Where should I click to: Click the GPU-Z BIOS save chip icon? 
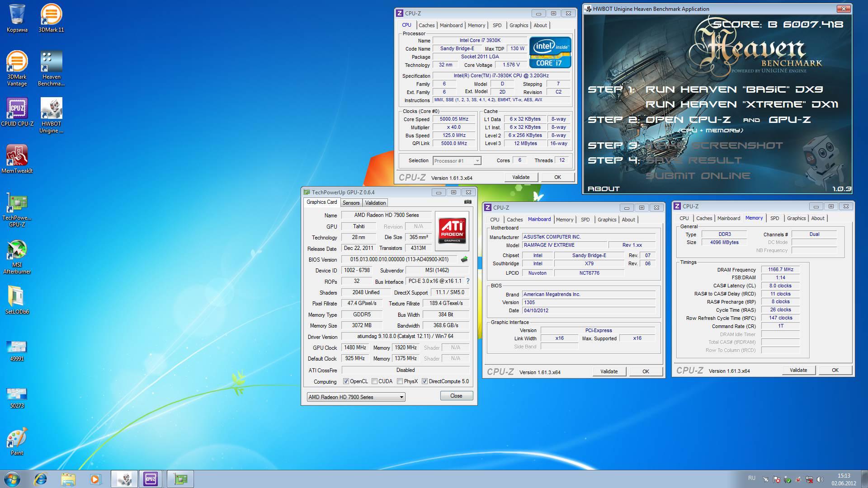tap(464, 259)
